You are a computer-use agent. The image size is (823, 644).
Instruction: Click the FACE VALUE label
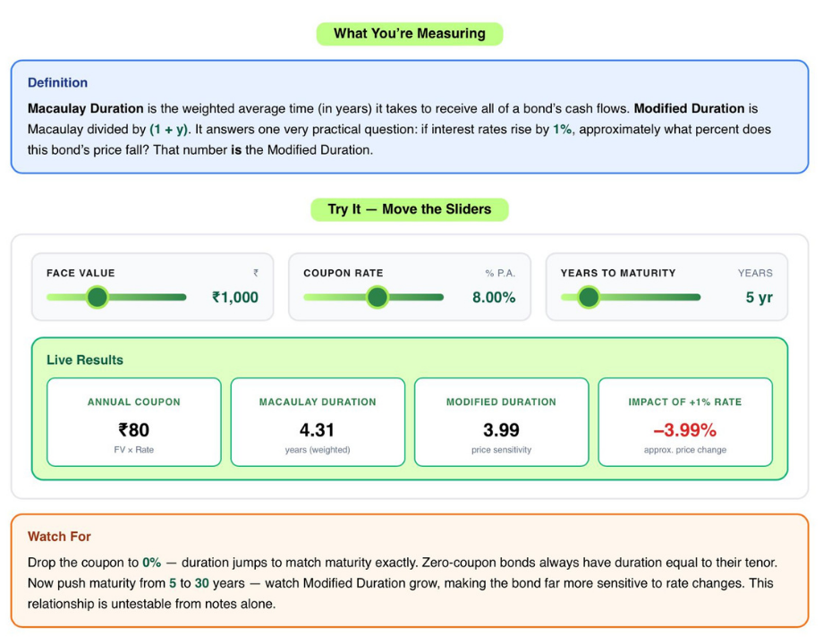(81, 273)
